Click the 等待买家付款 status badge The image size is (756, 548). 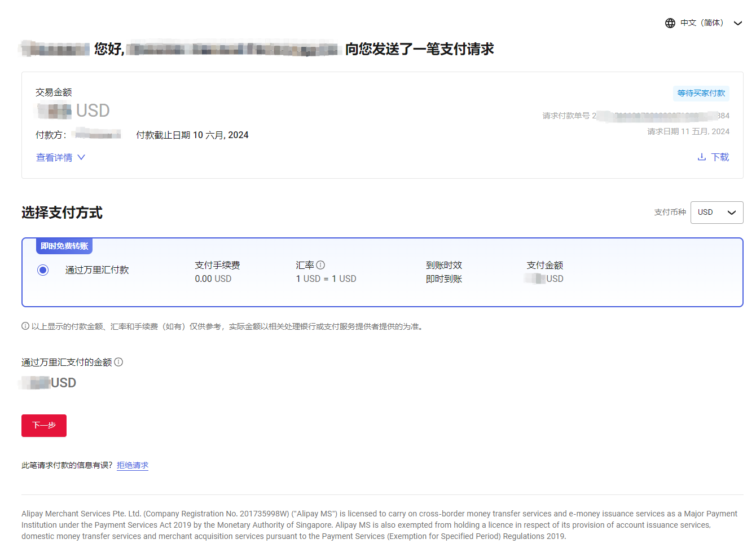pyautogui.click(x=701, y=93)
